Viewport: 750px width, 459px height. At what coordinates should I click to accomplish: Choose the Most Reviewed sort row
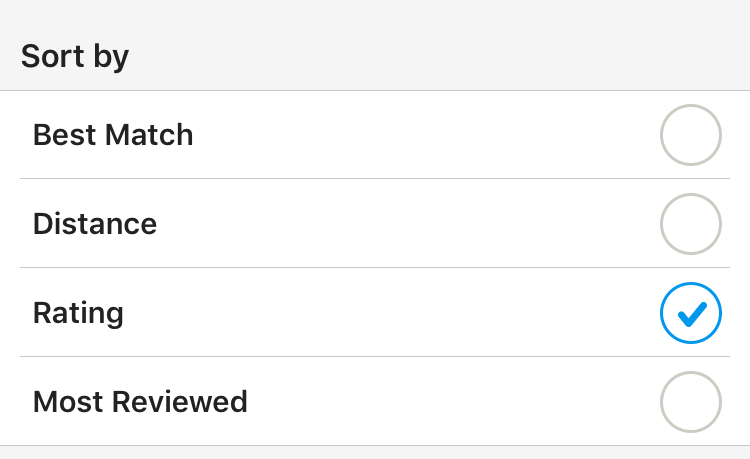pyautogui.click(x=375, y=402)
